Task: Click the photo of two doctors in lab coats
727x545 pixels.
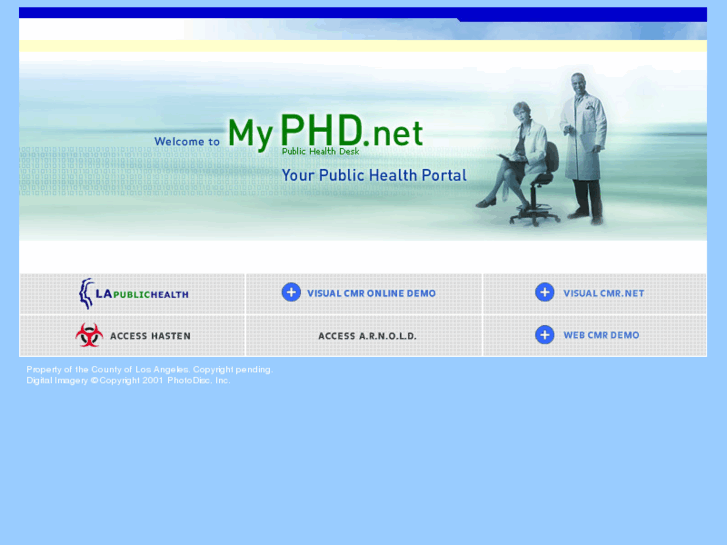Action: (x=542, y=149)
